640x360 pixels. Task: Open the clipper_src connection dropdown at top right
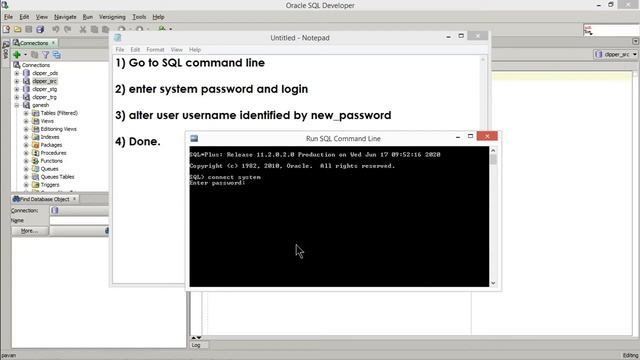616,54
